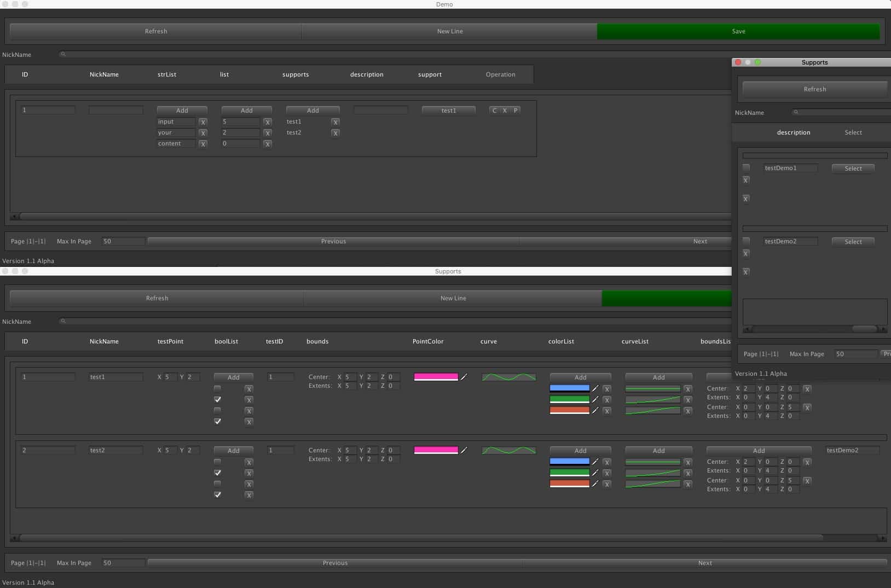Open the magenta PointColor swatch for test1
The width and height of the screenshot is (891, 588).
point(436,377)
